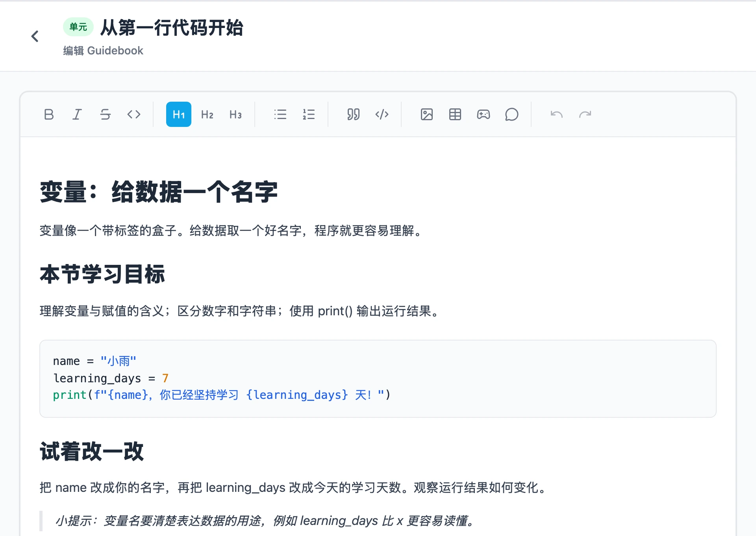The width and height of the screenshot is (756, 536).
Task: Click the heading 本节学习目标
Action: pos(102,274)
